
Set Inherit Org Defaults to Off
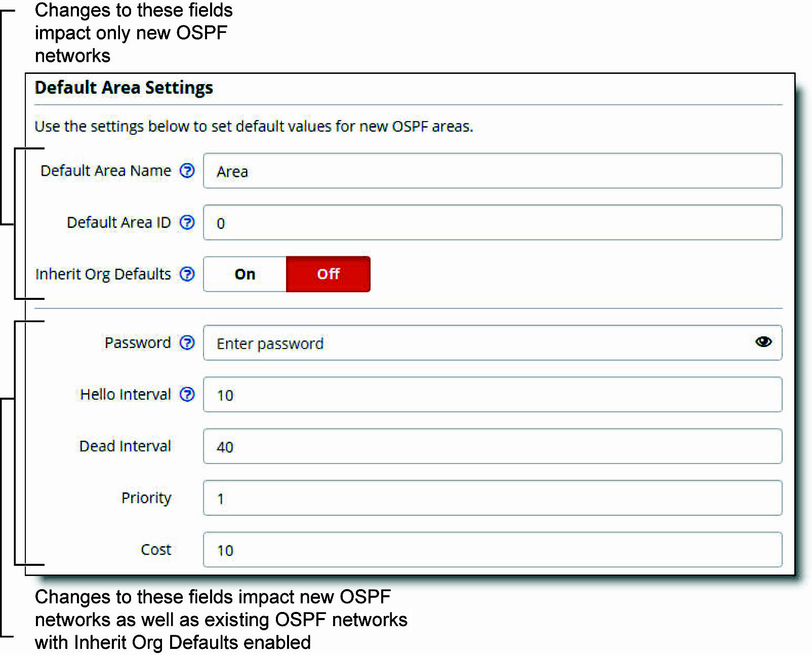pos(328,274)
